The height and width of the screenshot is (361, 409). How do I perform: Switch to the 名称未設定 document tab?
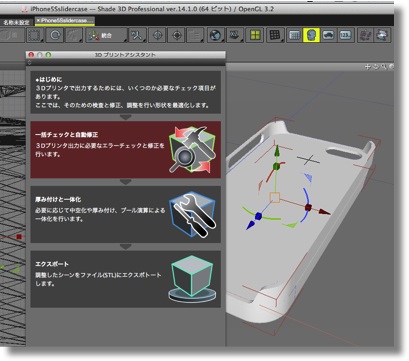click(x=17, y=22)
